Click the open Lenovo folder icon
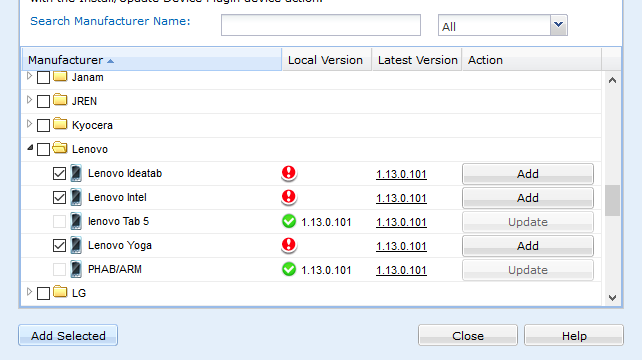Viewport: 642px width, 360px height. (60, 148)
